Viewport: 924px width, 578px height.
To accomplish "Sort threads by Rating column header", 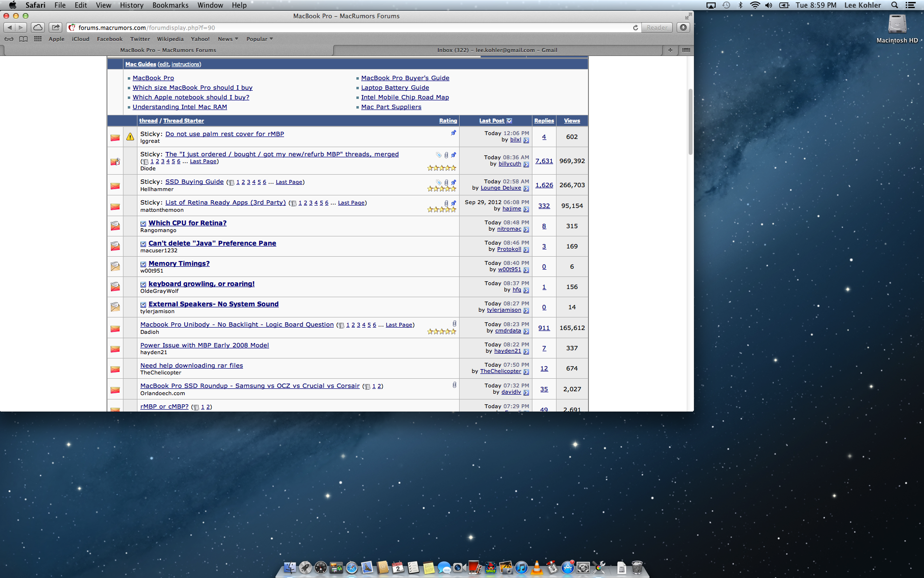I will tap(448, 121).
